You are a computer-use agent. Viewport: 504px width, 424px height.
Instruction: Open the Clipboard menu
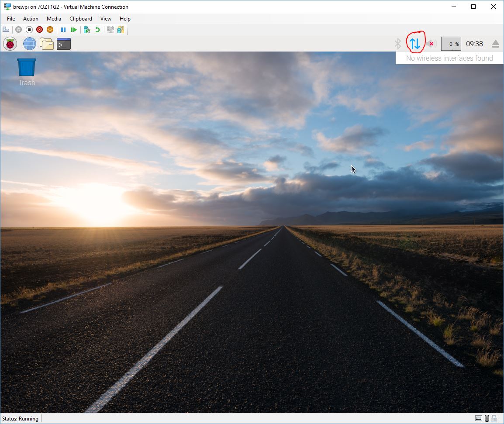81,19
